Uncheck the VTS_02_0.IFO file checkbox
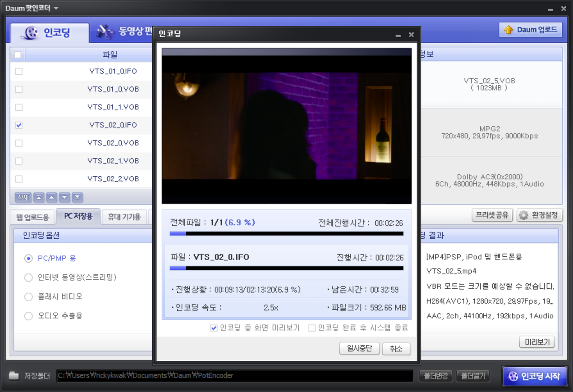The width and height of the screenshot is (573, 392). [x=19, y=125]
